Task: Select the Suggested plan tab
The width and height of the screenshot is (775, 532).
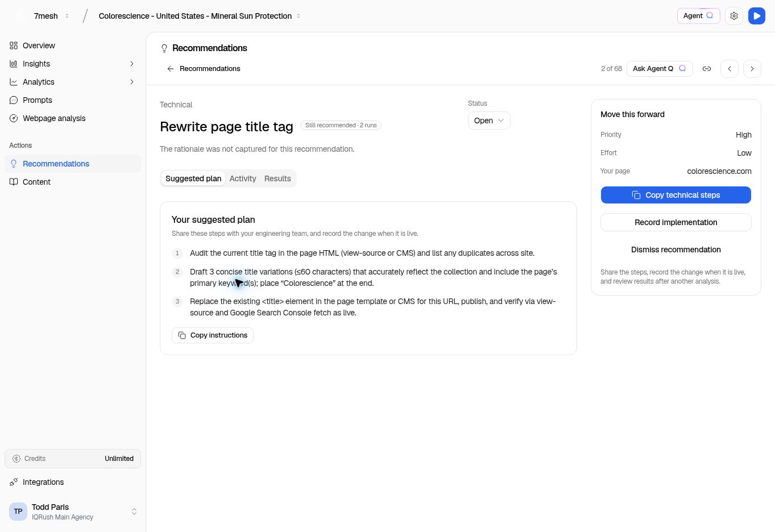Action: point(193,178)
